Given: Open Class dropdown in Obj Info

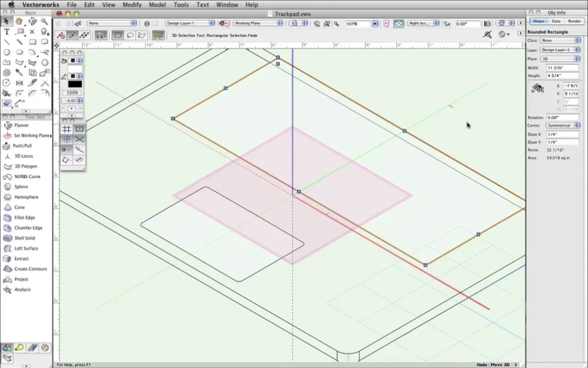Looking at the screenshot, I should (560, 41).
